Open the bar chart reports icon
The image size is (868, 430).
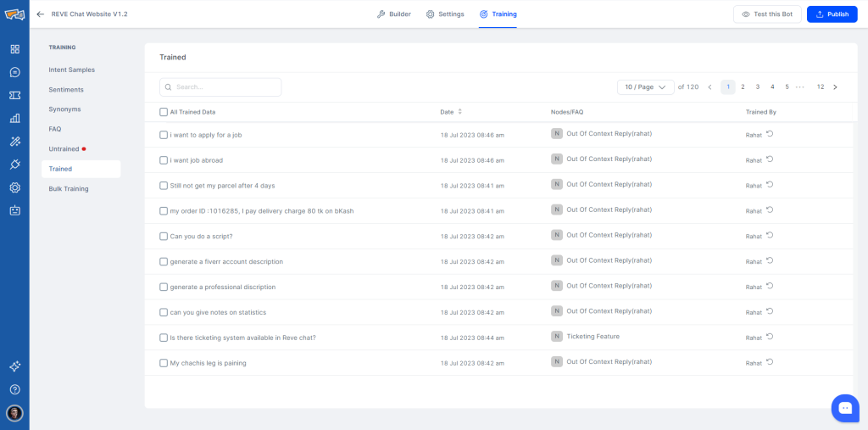pos(15,118)
